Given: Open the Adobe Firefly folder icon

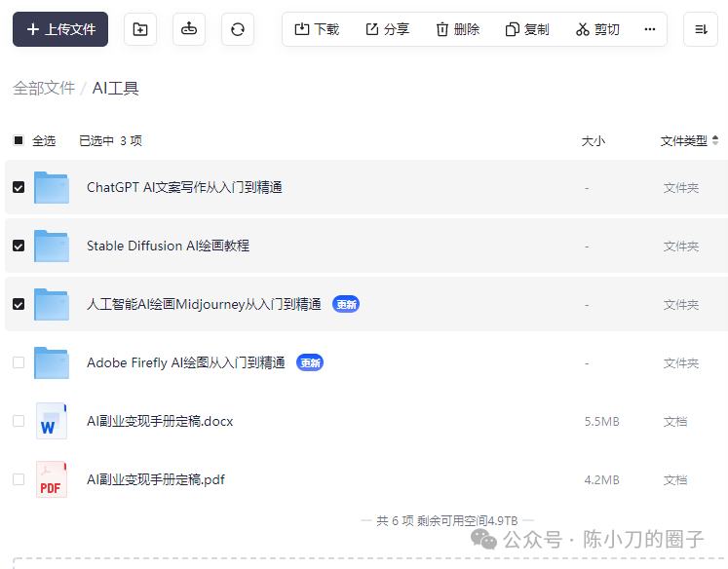Looking at the screenshot, I should 52,362.
